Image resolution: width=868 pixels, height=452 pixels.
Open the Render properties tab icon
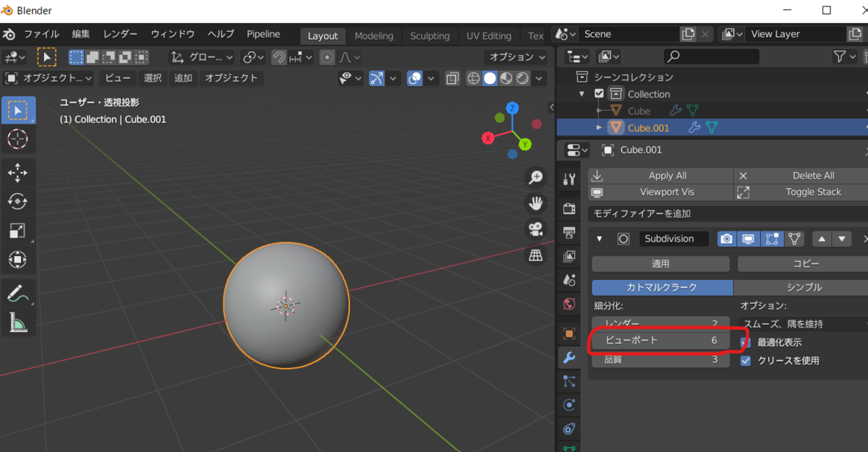coord(569,209)
